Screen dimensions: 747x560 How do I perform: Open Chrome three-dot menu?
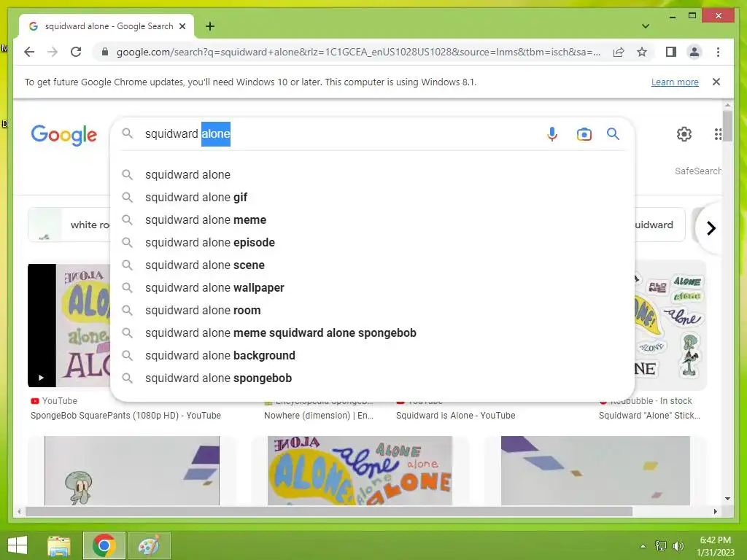tap(718, 52)
